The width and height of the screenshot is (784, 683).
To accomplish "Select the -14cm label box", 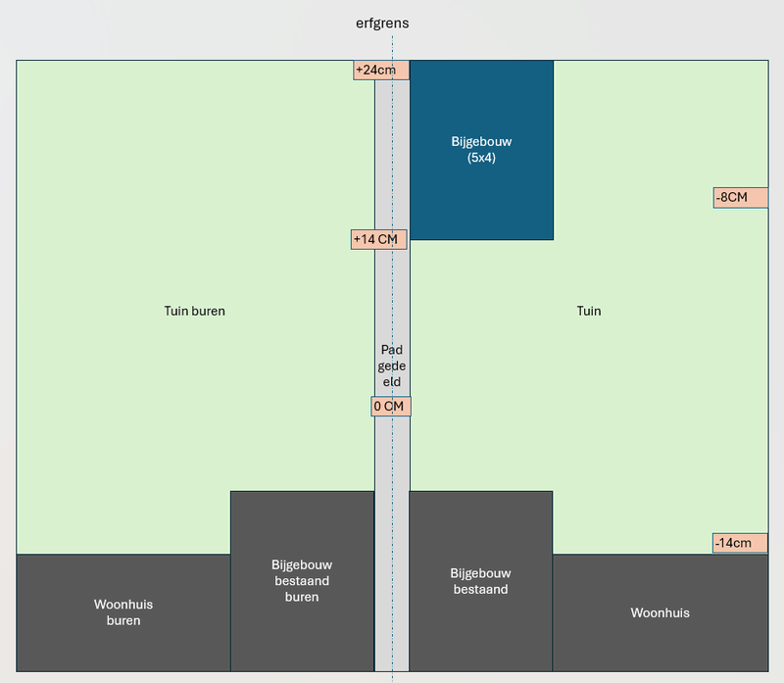I will pos(740,543).
